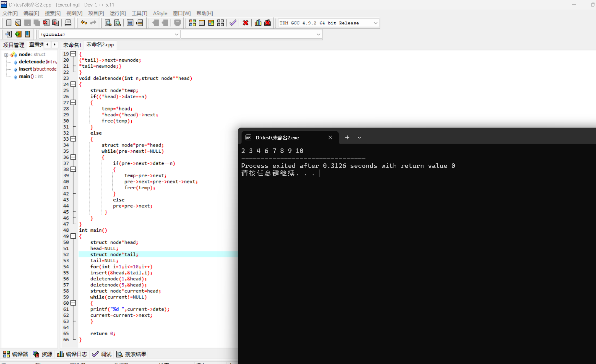The image size is (596, 364).
Task: Collapse the code fold at line 24
Action: click(x=73, y=84)
